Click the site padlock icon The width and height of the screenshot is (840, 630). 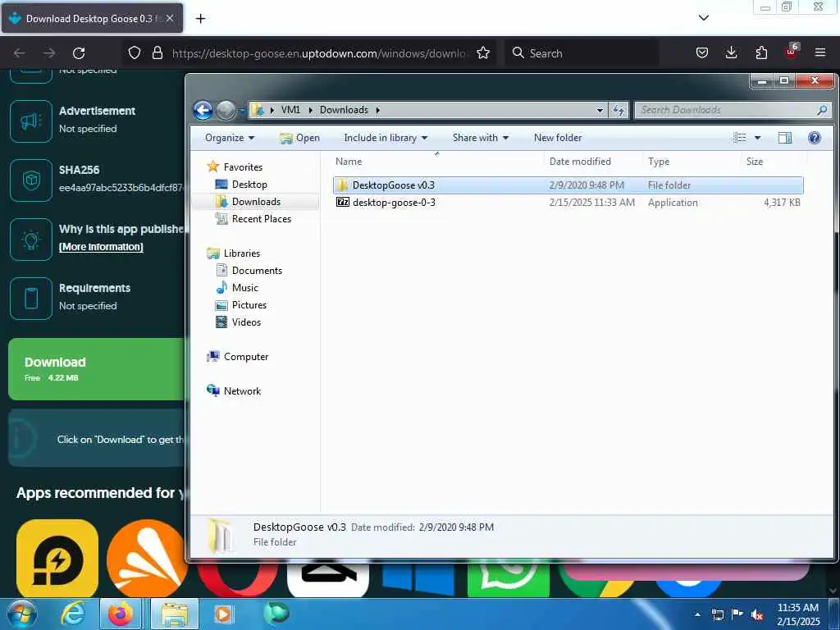[x=157, y=52]
